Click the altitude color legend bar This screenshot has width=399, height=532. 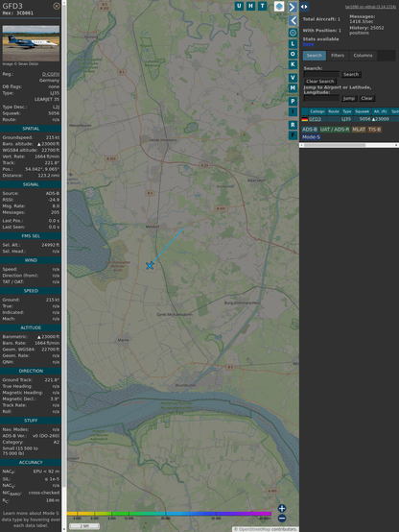pyautogui.click(x=169, y=514)
